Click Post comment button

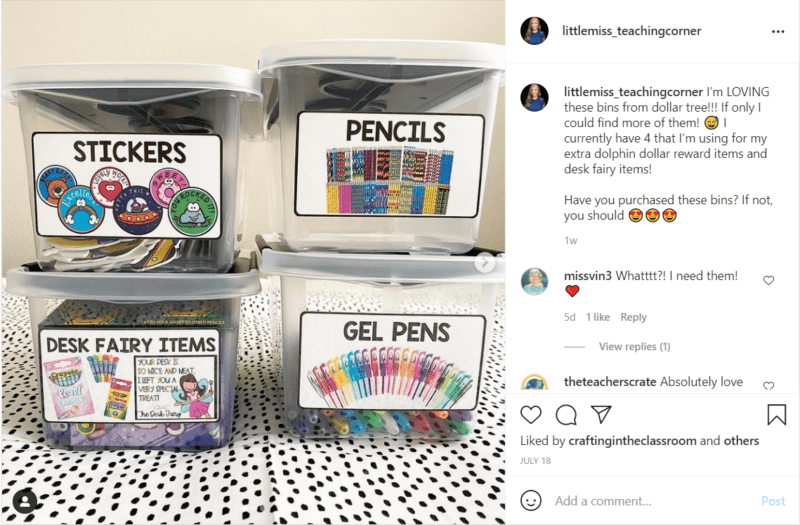pos(773,501)
